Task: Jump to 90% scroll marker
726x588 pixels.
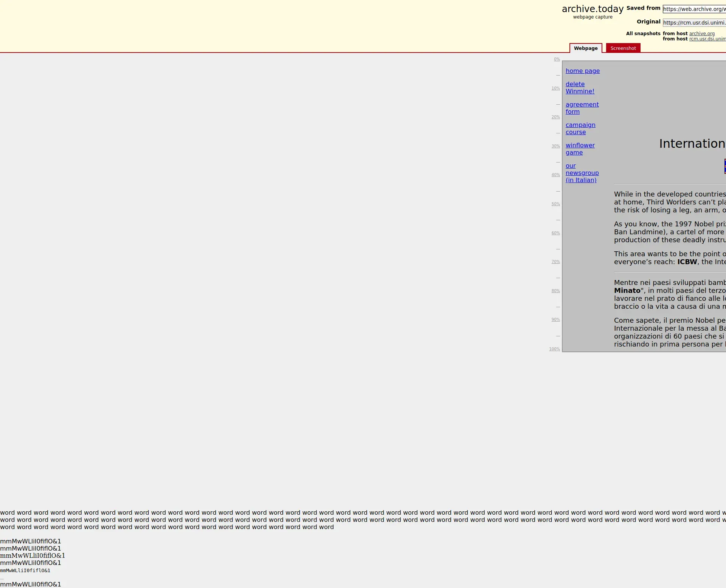Action: [x=555, y=320]
